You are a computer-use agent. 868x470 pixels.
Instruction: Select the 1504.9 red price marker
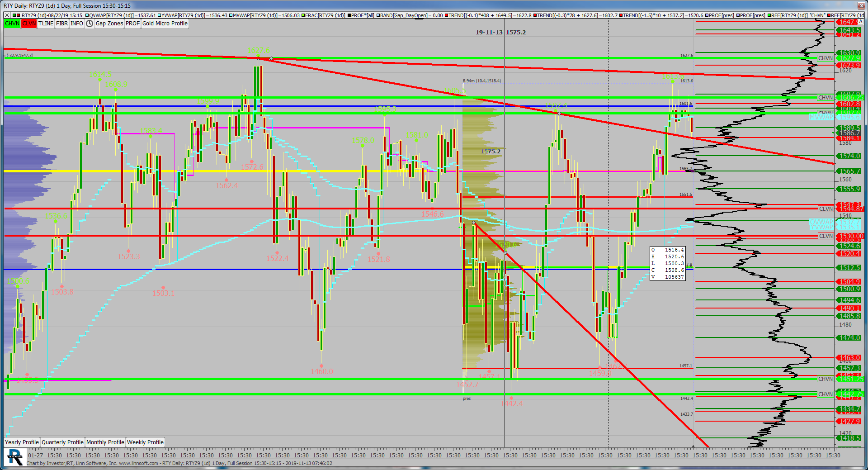pos(849,282)
